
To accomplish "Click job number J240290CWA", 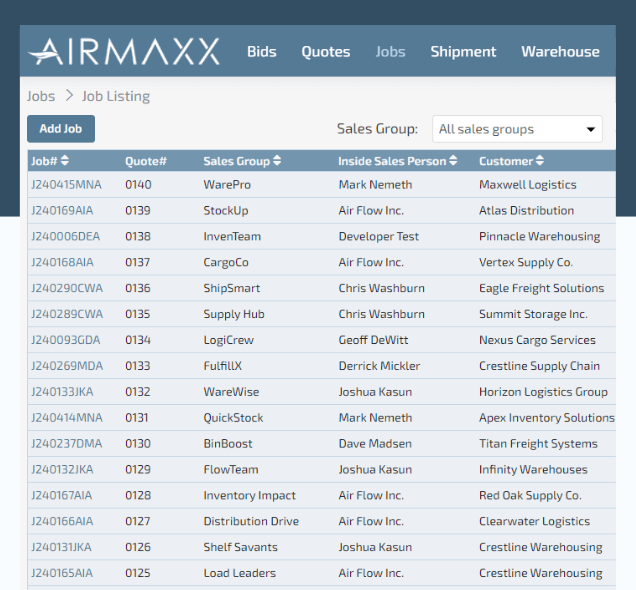I will point(66,288).
